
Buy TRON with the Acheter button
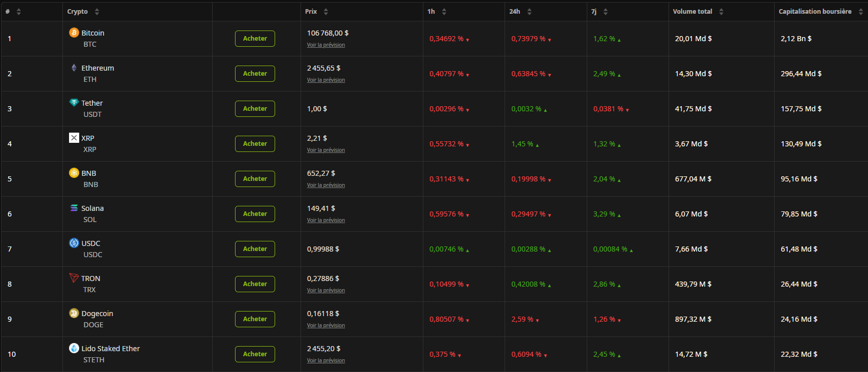click(255, 284)
